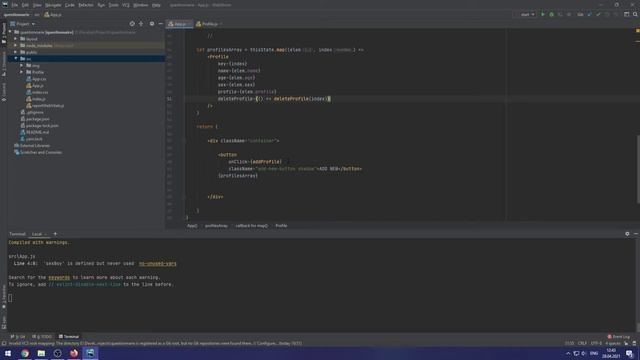Expand the img folder under src
This screenshot has width=640, height=360.
pos(22,65)
